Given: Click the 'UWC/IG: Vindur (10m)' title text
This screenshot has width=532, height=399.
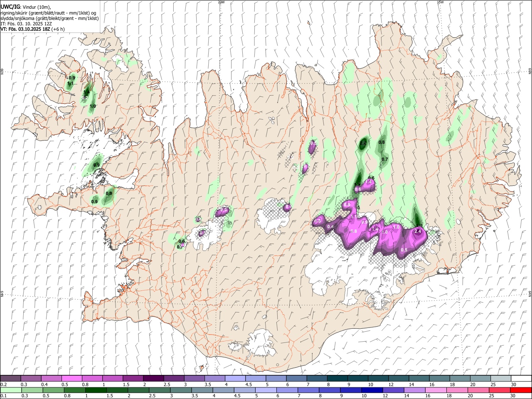Looking at the screenshot, I should tap(26, 7).
